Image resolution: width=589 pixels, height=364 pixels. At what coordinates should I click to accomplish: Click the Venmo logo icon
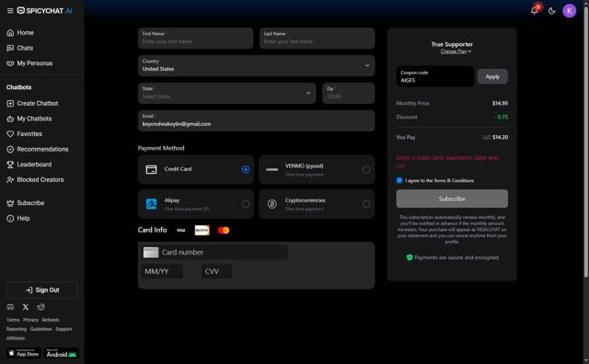tap(272, 170)
